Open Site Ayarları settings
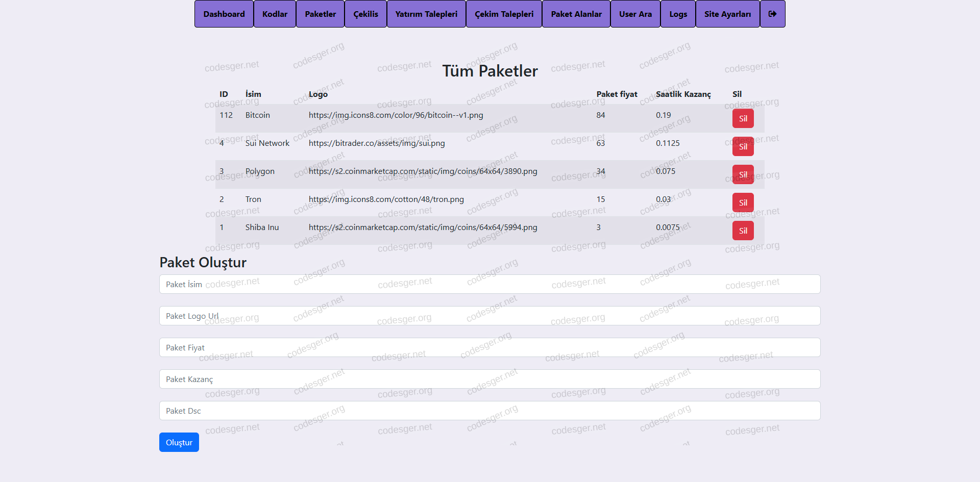Viewport: 980px width, 482px height. tap(727, 14)
